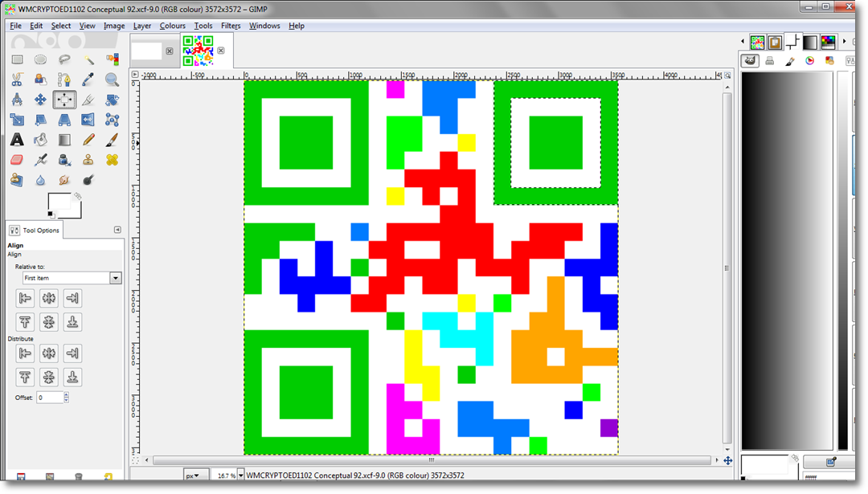Select the Fuzzy Select magic wand tool
This screenshot has width=868, height=494.
pos(88,59)
